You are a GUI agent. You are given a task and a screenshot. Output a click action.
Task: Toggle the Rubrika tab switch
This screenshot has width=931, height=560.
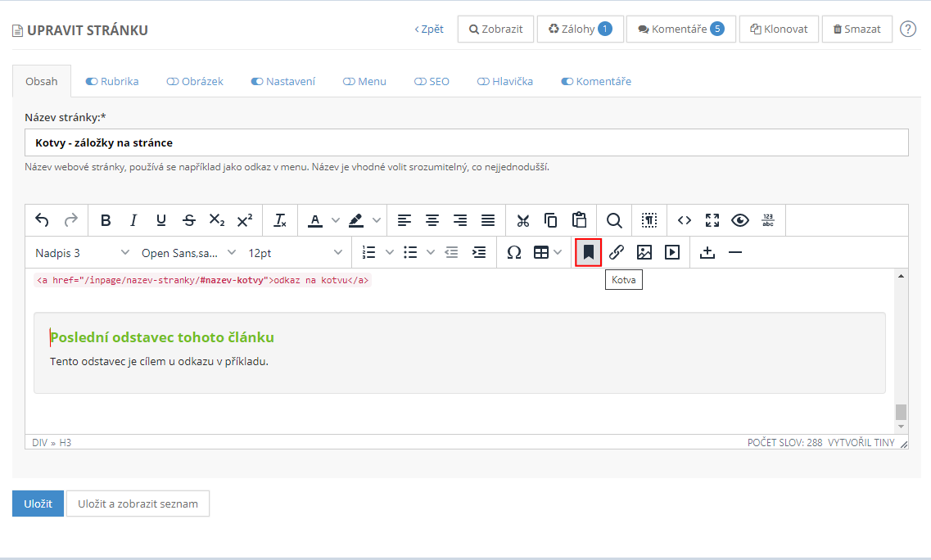92,82
